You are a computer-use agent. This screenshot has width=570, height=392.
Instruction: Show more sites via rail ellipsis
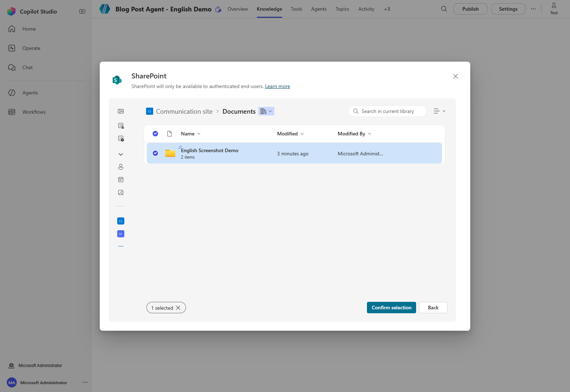coord(121,246)
